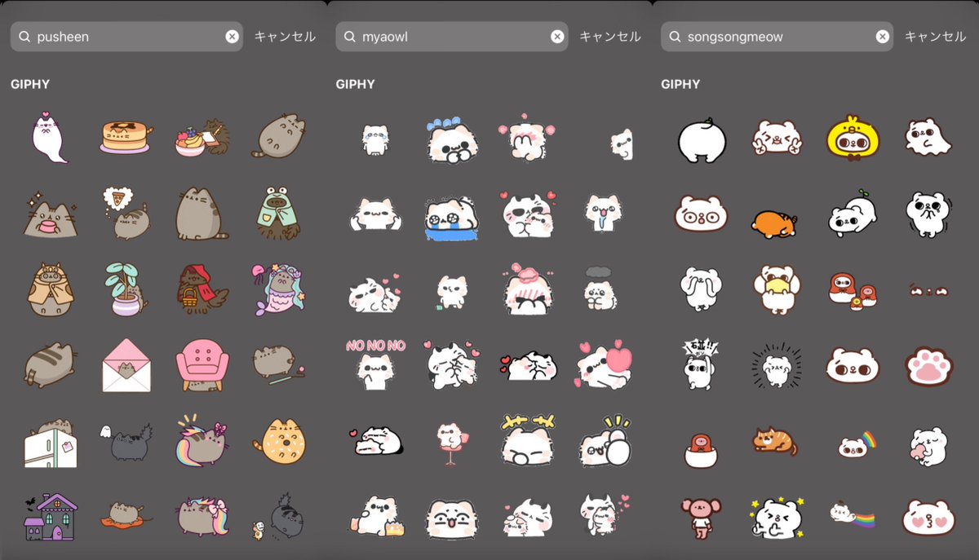The image size is (979, 560).
Task: Choose the cat on wine glass sticker
Action: [450, 443]
